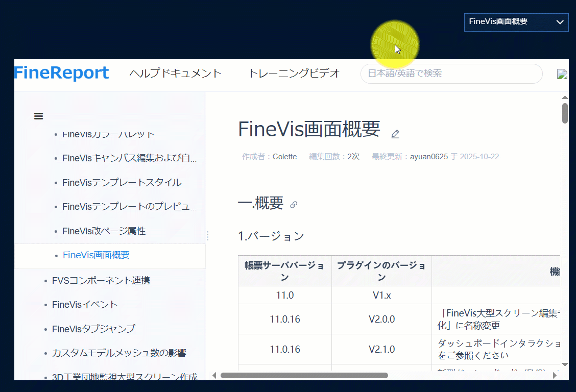Click last editor ayuan0625

click(429, 157)
